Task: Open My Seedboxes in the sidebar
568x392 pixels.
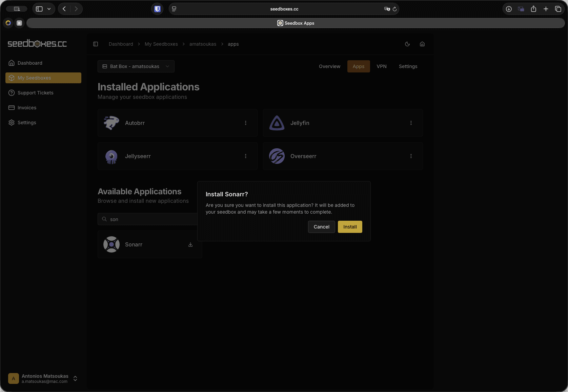Action: [x=43, y=78]
